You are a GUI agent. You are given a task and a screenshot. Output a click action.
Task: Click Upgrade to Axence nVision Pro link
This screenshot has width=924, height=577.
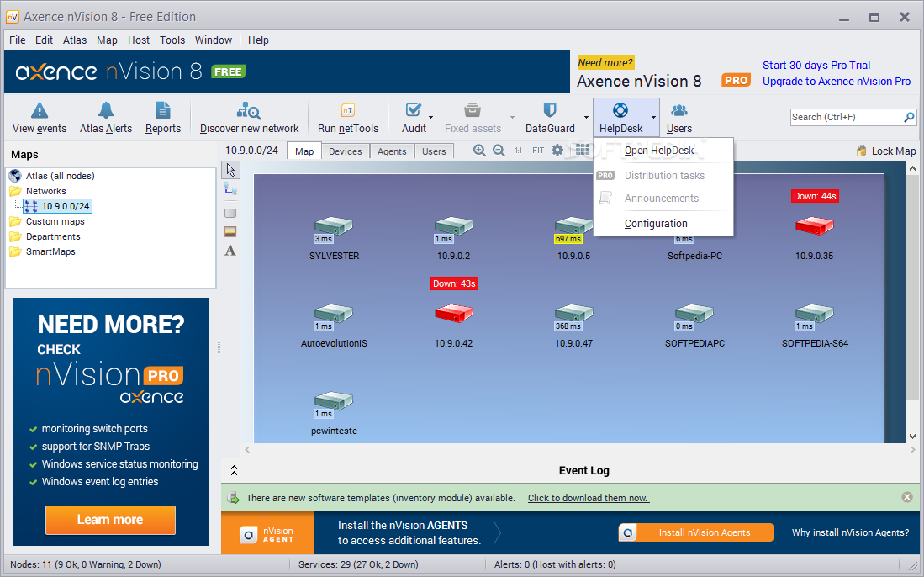[x=837, y=82]
